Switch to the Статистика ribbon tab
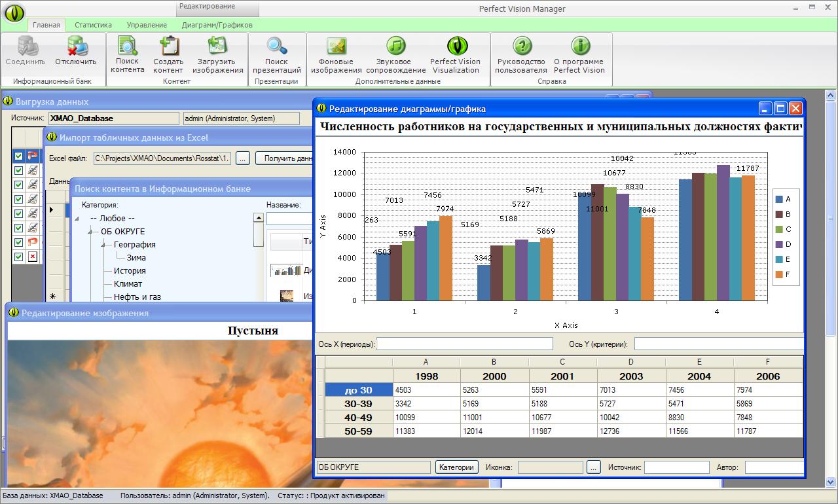Image resolution: width=838 pixels, height=504 pixels. pos(93,25)
